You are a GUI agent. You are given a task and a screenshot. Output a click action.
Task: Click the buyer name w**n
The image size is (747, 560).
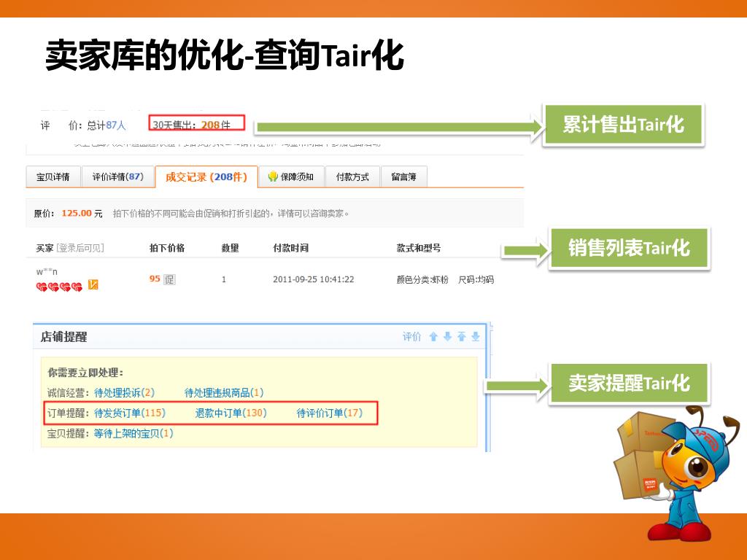pos(47,271)
